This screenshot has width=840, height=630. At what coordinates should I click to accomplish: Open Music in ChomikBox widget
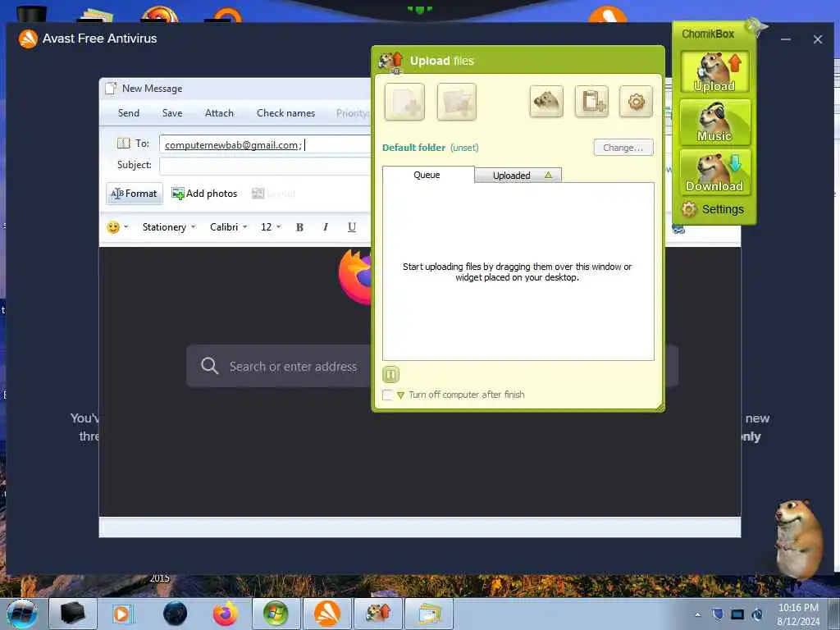point(714,123)
